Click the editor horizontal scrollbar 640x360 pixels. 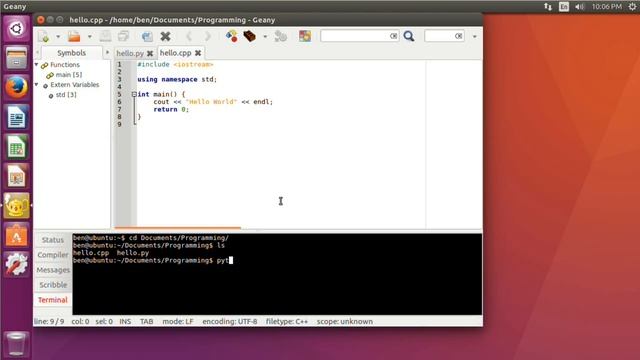(178, 228)
